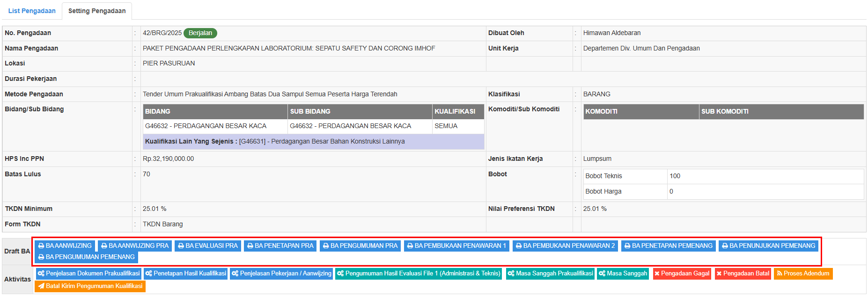868x296 pixels.
Task: Click the BA PENETAPAN PEMENANG button
Action: [x=668, y=246]
